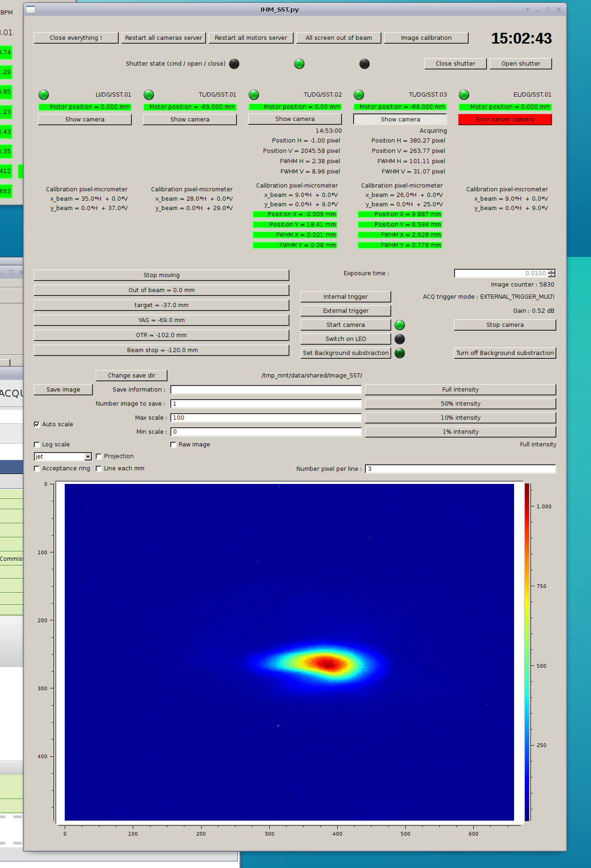Click the Start camera green status LED
The width and height of the screenshot is (591, 868).
(400, 325)
